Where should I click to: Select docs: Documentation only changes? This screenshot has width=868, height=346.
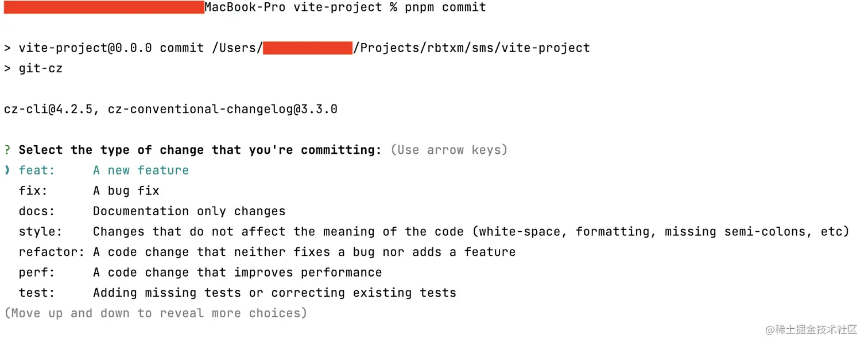pos(152,212)
